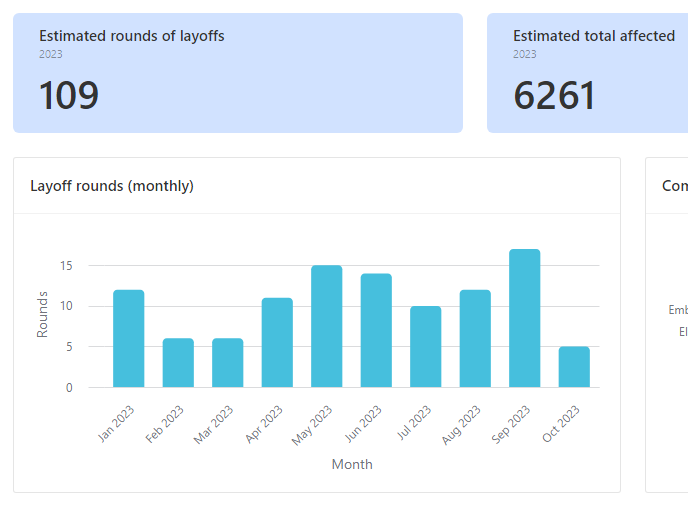Click the 'Month' x-axis title
688x509 pixels.
point(352,464)
